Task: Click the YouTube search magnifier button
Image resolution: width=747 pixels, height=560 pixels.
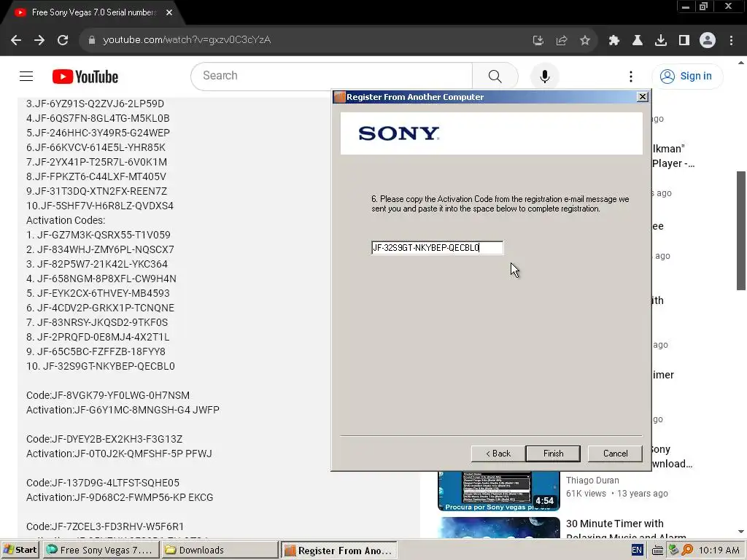Action: (495, 76)
